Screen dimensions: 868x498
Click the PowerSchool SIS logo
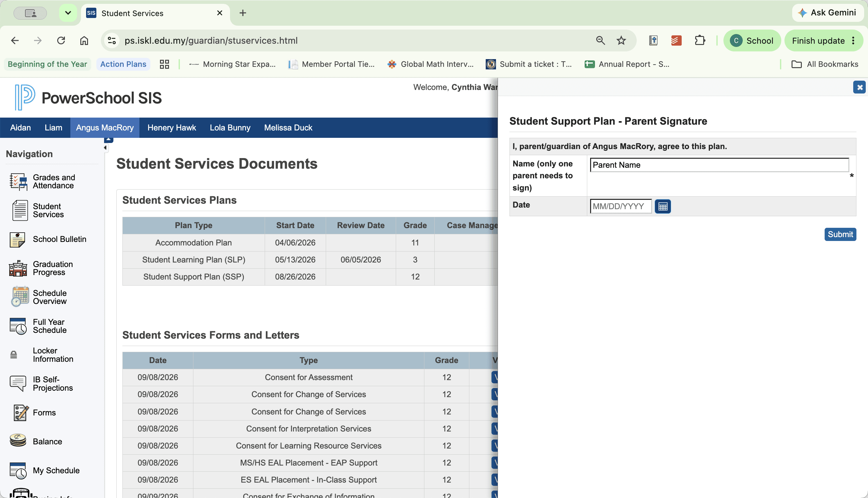(88, 97)
